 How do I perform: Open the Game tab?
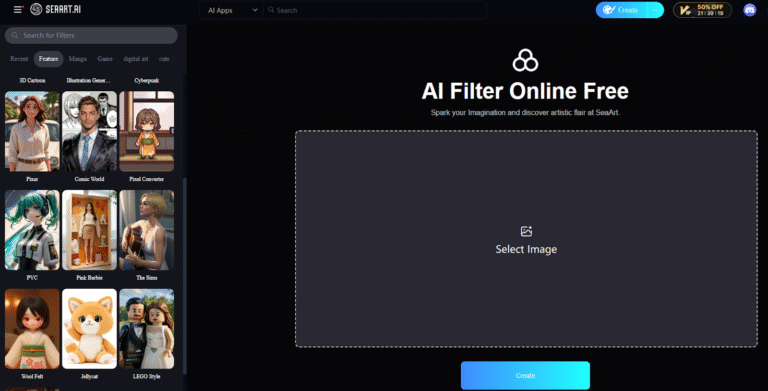click(x=105, y=59)
